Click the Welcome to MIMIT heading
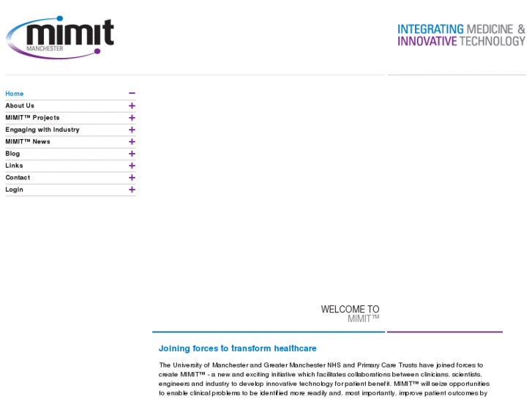The height and width of the screenshot is (399, 532). tap(350, 314)
